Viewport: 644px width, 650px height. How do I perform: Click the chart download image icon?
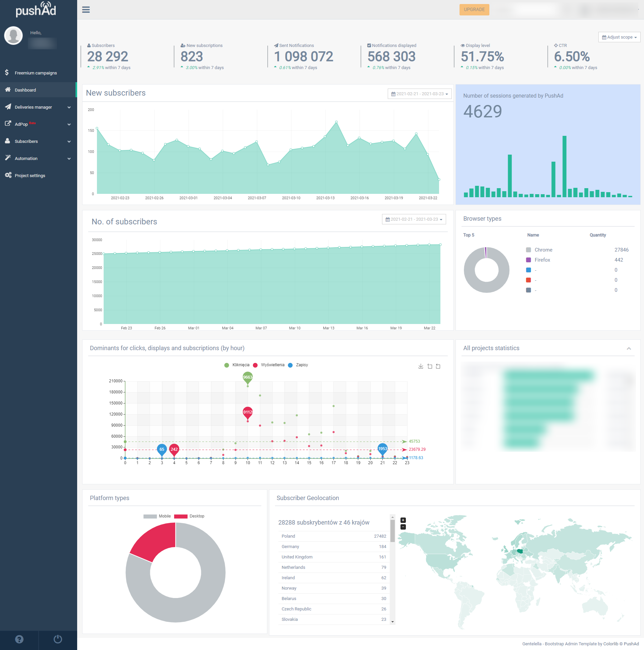click(x=421, y=366)
